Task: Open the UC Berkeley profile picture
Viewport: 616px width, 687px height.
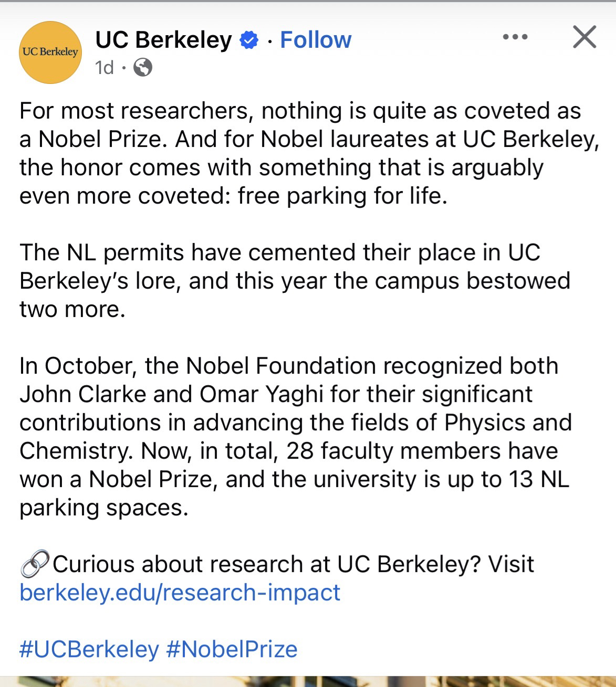Action: click(50, 52)
